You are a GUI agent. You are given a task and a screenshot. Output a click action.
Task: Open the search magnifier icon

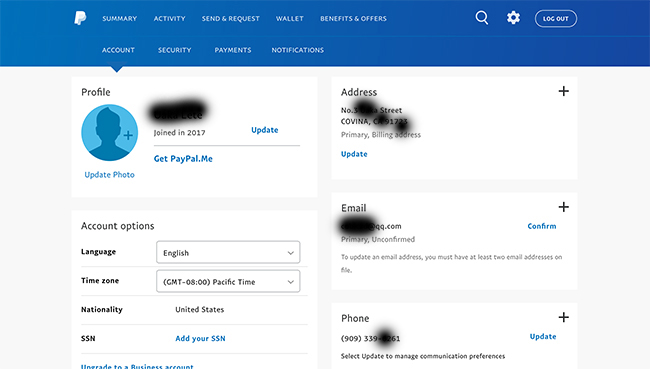[482, 18]
